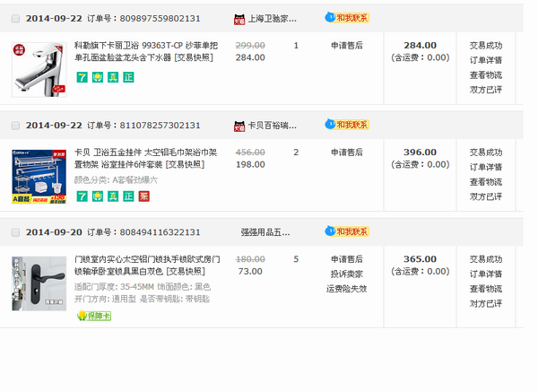View 订单详情 for the 396.00 order
The image size is (538, 392).
(x=485, y=167)
